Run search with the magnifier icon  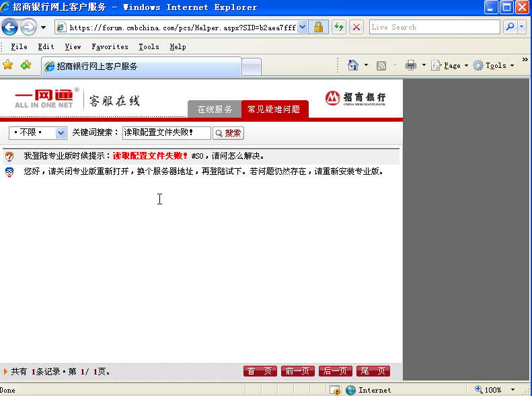coord(510,27)
